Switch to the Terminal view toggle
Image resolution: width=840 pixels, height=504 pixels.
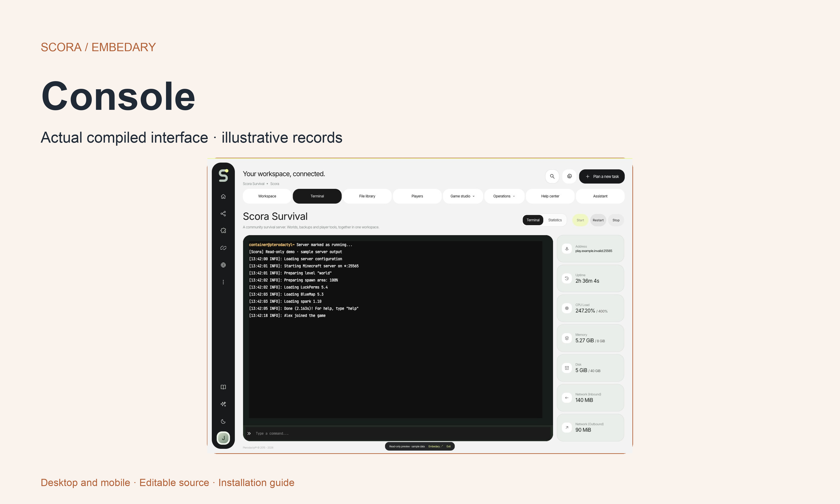533,220
